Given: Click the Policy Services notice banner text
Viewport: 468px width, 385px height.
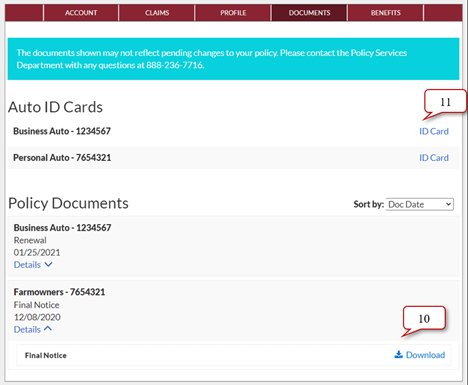Looking at the screenshot, I should (x=212, y=59).
